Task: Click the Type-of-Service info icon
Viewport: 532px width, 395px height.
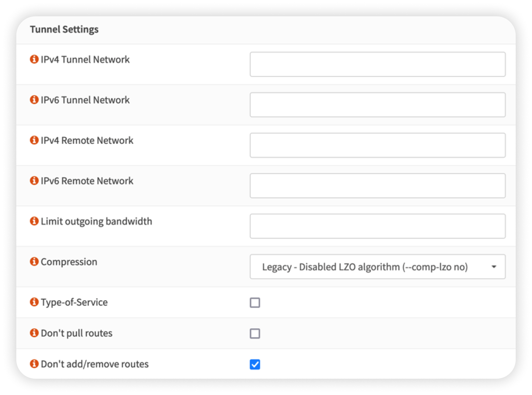Action: click(x=34, y=302)
